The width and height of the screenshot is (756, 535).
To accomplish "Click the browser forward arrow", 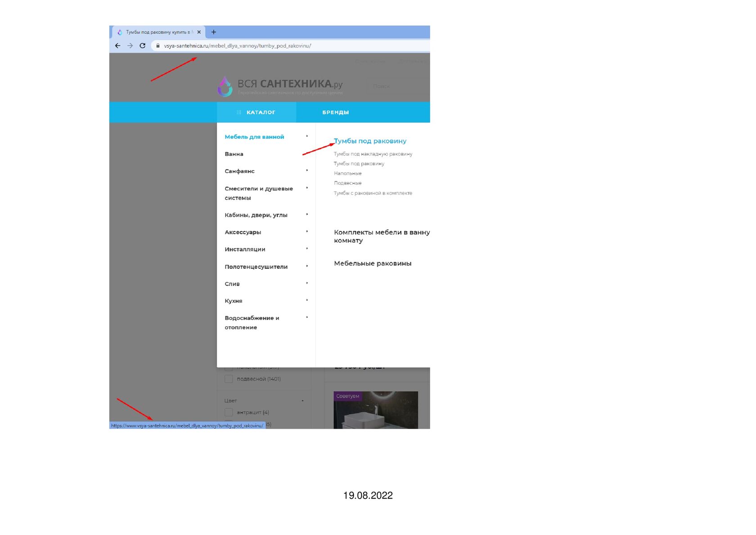I will point(130,45).
